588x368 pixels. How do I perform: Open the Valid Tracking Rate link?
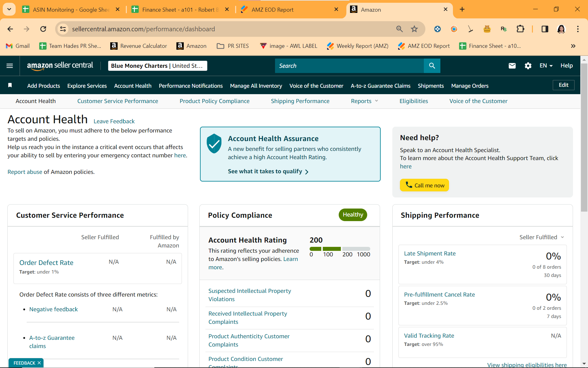(429, 335)
